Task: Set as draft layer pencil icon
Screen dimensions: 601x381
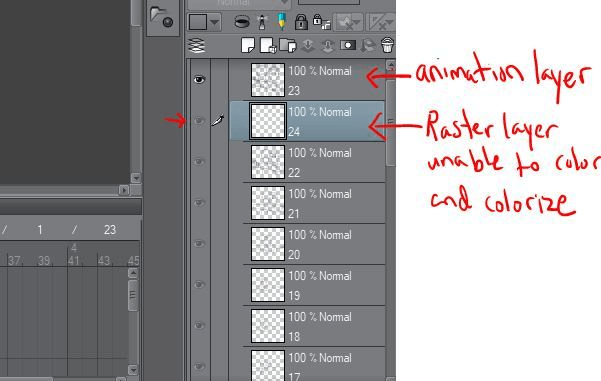Action: (x=282, y=21)
